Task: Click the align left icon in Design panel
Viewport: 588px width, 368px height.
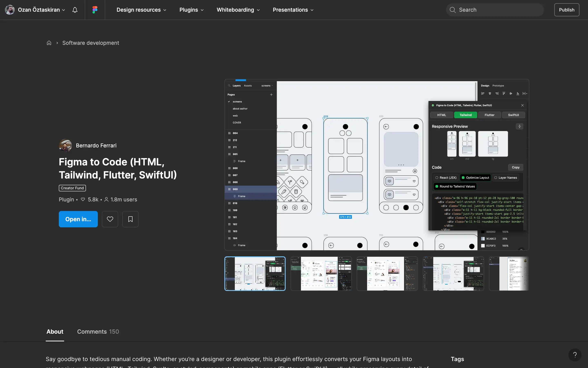Action: click(483, 93)
